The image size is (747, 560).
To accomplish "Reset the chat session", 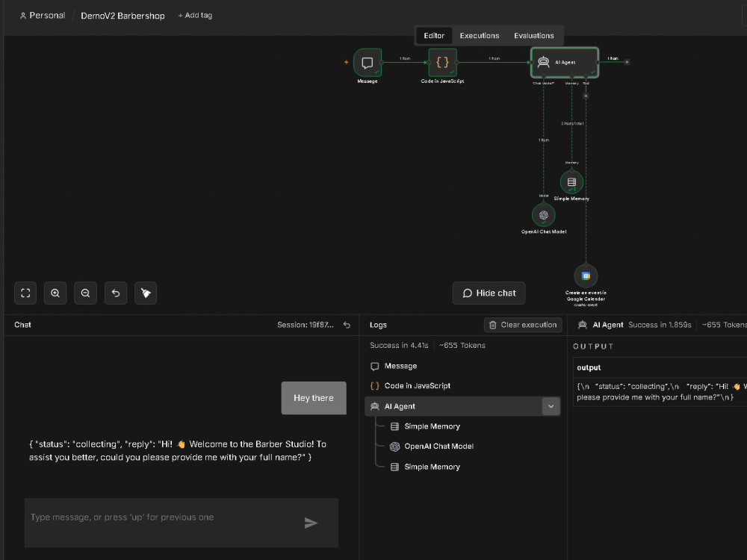I will pyautogui.click(x=347, y=325).
